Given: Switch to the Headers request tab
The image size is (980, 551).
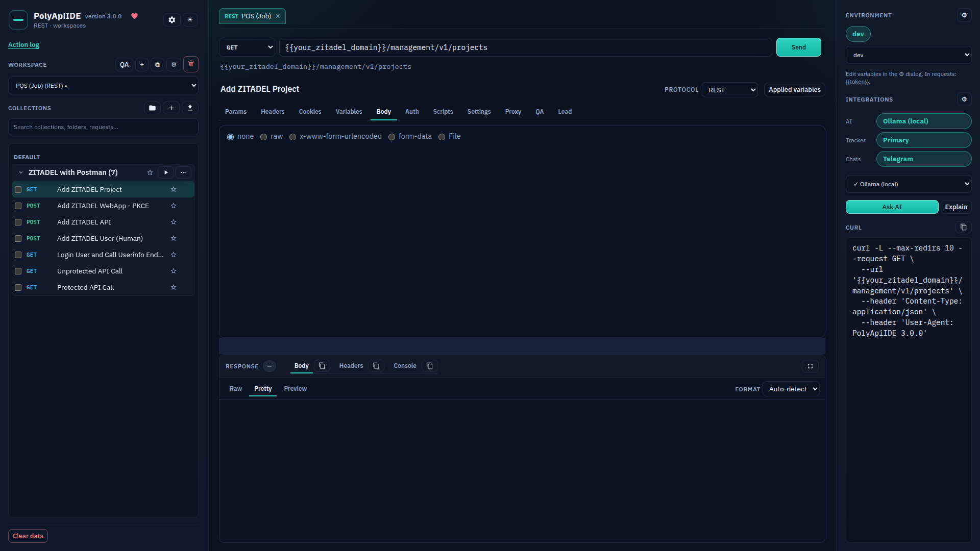Looking at the screenshot, I should [273, 112].
